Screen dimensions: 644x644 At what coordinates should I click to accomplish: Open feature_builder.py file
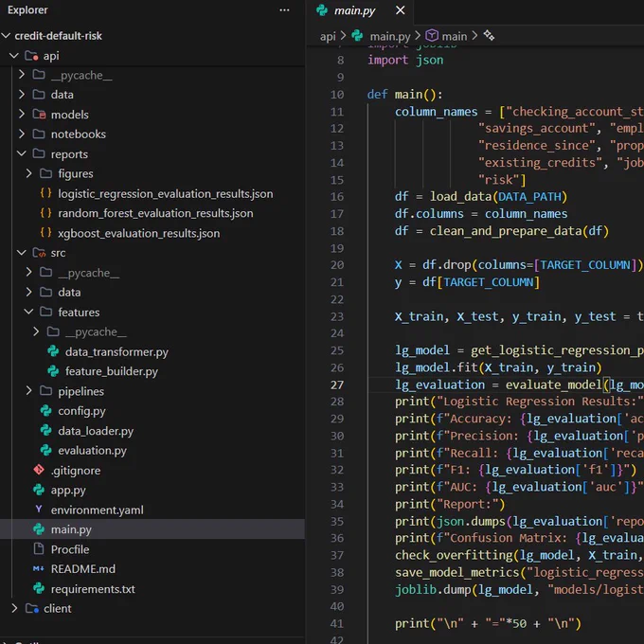pos(112,371)
